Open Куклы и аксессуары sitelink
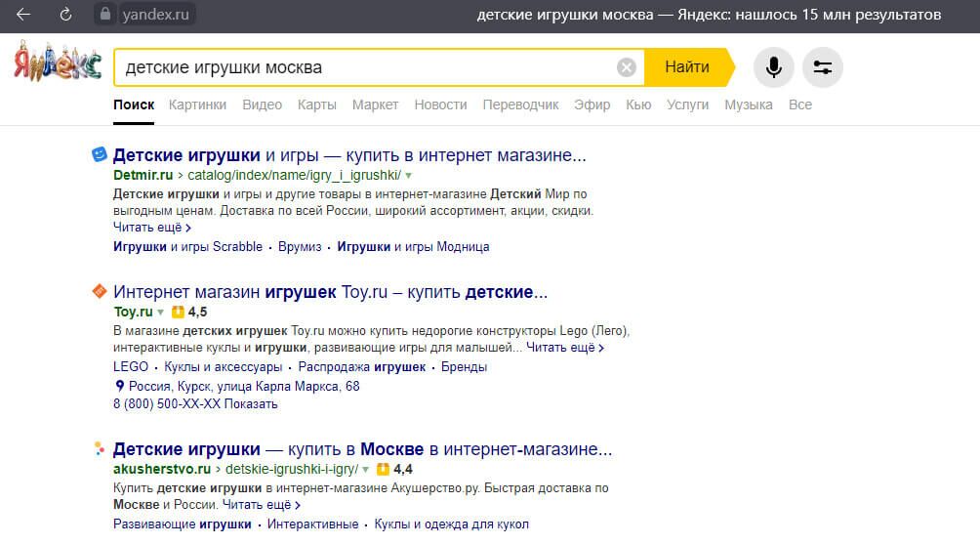The height and width of the screenshot is (545, 980). (224, 366)
